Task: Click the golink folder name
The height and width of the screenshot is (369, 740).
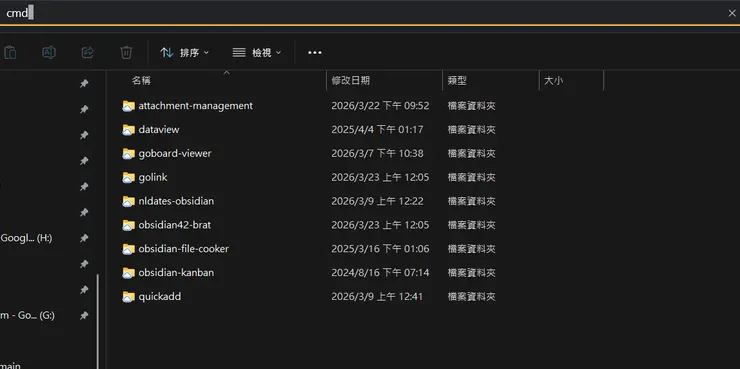Action: tap(152, 177)
